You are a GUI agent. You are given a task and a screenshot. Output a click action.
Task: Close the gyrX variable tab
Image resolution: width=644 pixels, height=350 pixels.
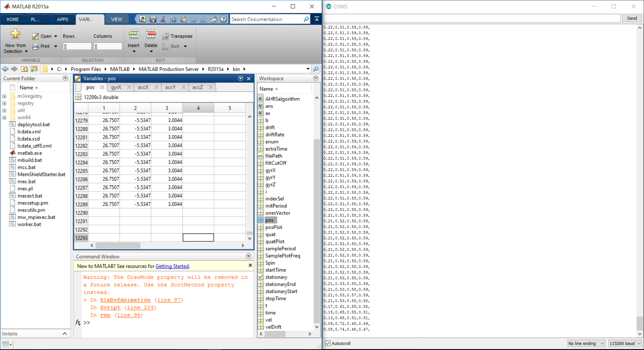(129, 87)
